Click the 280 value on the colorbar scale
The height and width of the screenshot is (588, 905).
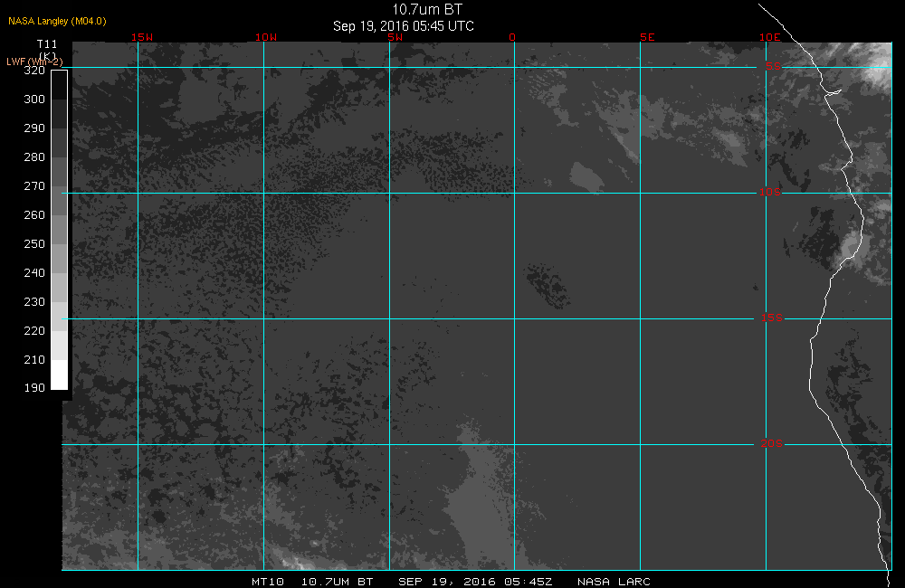[34, 157]
